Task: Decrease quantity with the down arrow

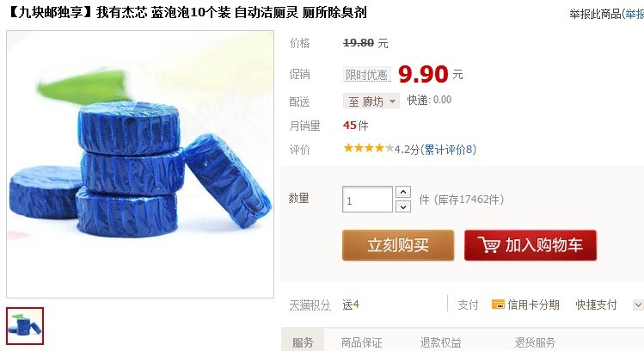Action: (403, 206)
